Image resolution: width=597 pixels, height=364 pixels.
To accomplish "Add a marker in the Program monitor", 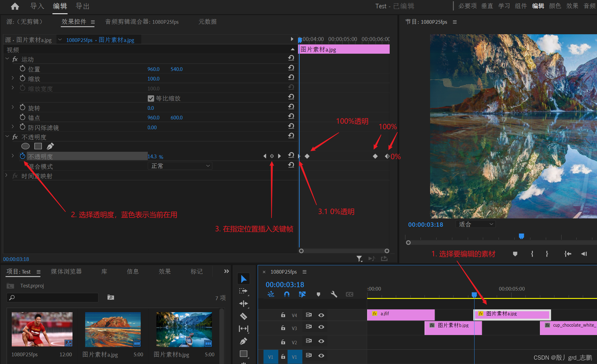I will coord(515,254).
